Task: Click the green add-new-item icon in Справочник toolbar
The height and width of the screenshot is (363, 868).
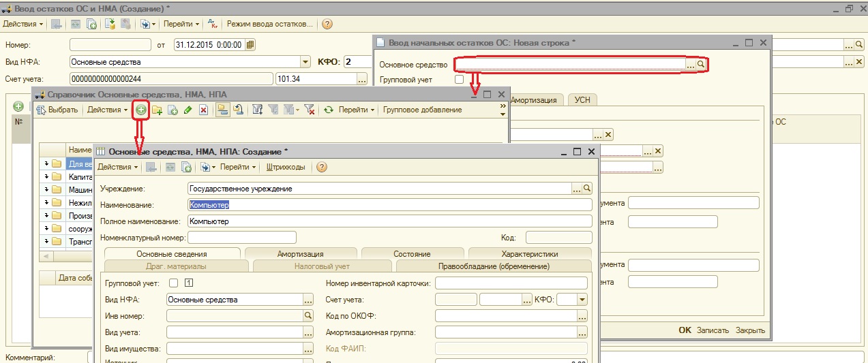Action: pos(141,110)
